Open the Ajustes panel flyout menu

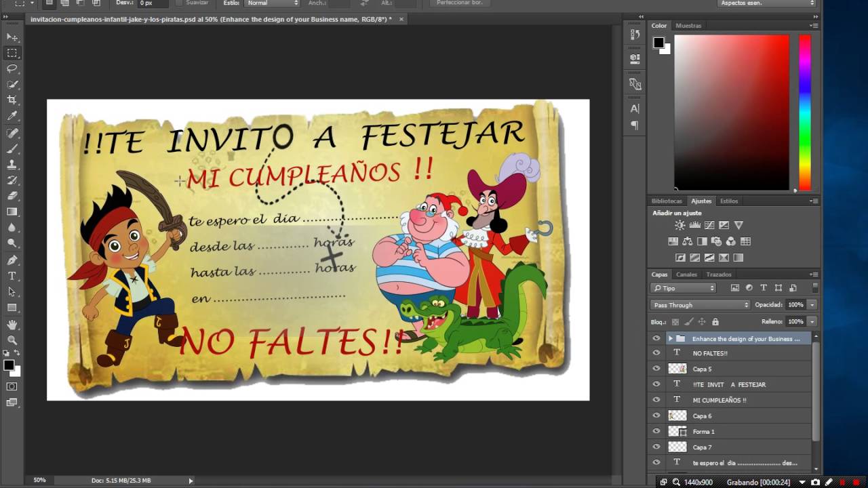point(814,201)
